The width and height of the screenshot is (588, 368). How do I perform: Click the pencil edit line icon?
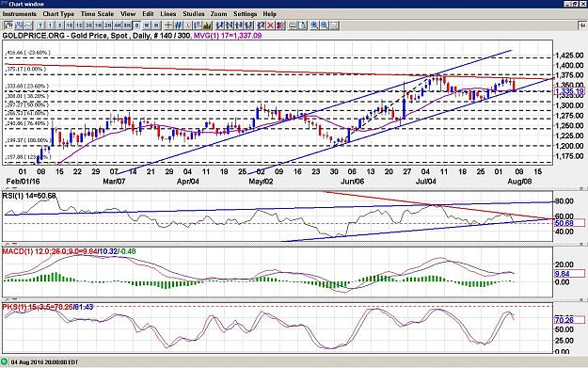[261, 25]
